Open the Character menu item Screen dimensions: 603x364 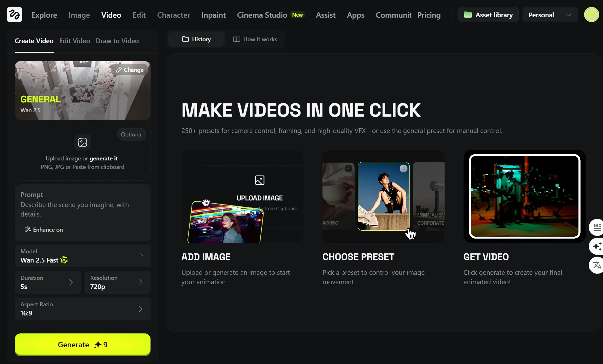[174, 15]
